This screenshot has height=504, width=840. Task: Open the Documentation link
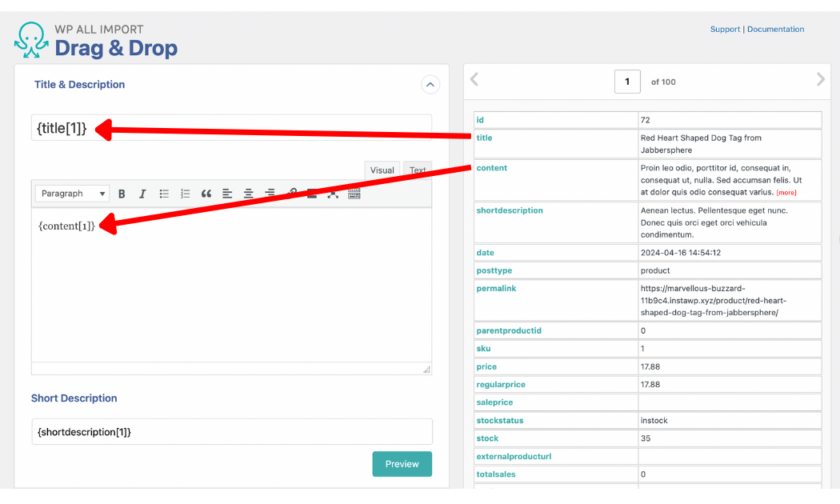point(775,30)
